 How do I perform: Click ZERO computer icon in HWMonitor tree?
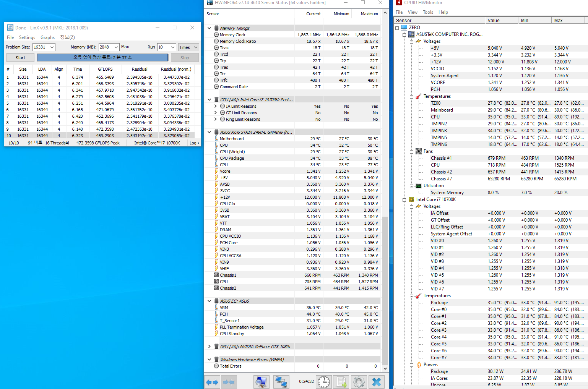404,28
